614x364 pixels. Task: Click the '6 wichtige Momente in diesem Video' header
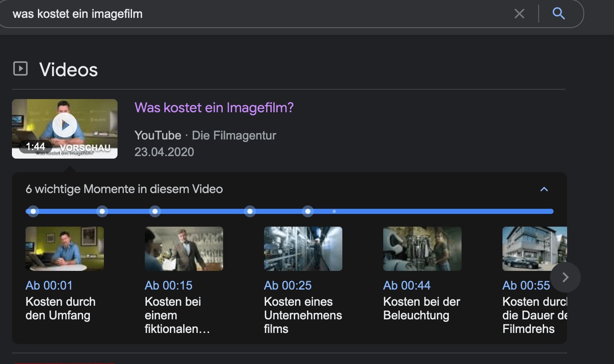point(124,189)
